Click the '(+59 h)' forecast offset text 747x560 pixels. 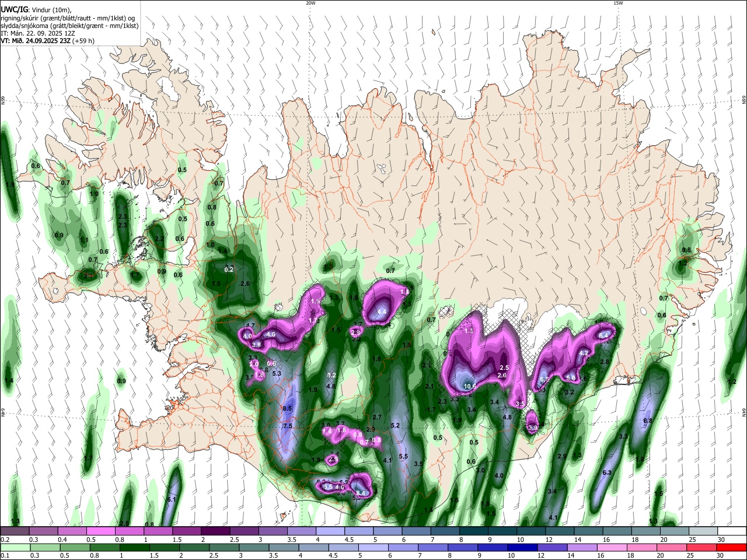(x=83, y=41)
